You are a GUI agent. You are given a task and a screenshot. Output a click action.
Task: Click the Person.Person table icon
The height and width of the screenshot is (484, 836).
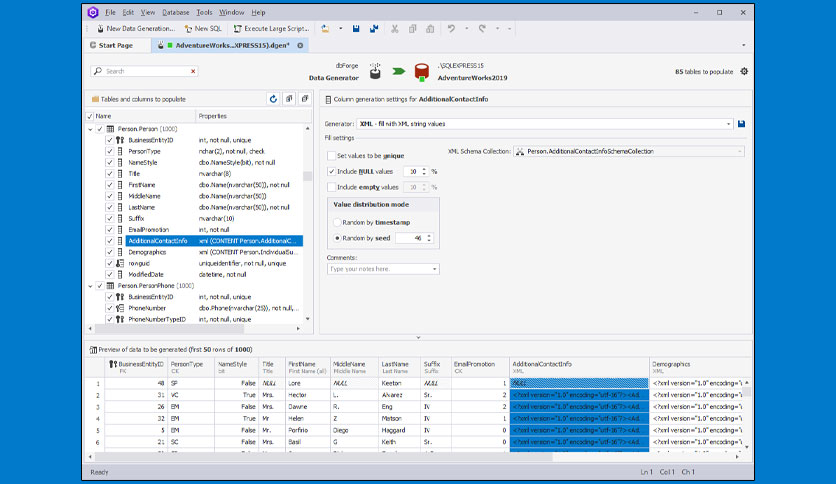pyautogui.click(x=110, y=129)
